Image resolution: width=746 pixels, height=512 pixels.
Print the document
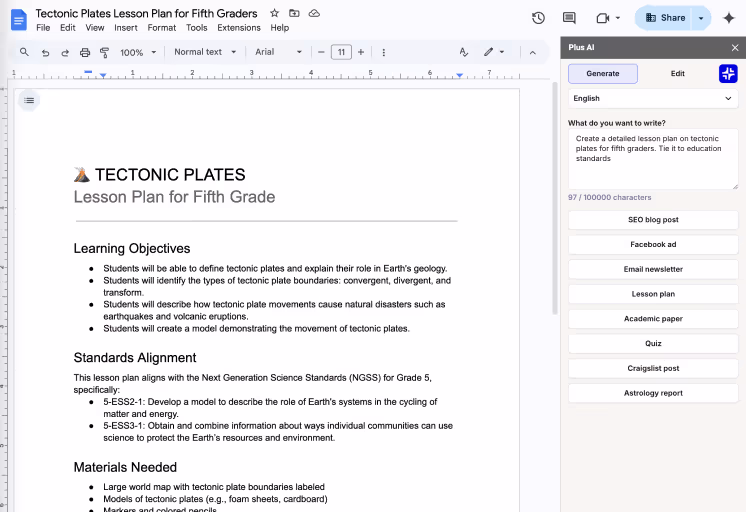click(x=85, y=52)
